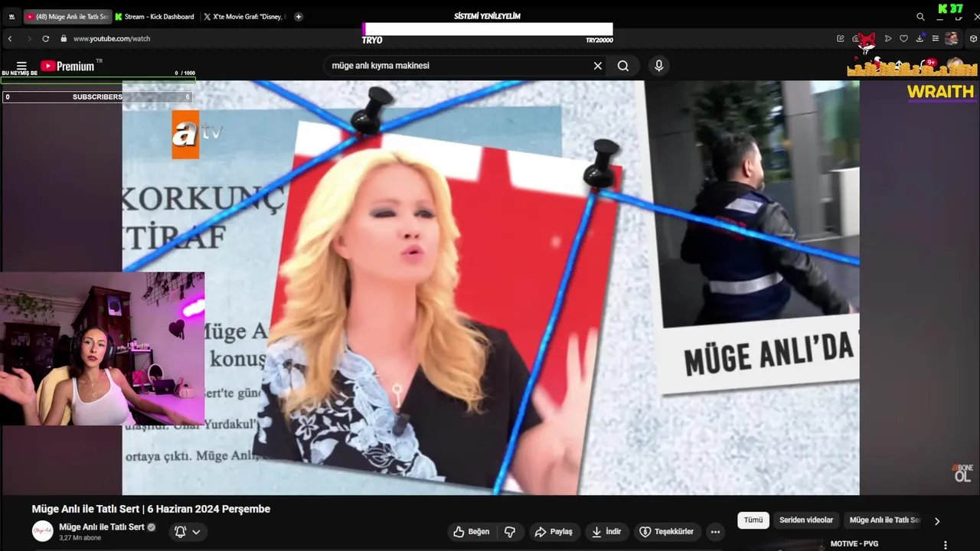Image resolution: width=980 pixels, height=551 pixels.
Task: Send thanks with Teşekkürler button
Action: tap(666, 531)
